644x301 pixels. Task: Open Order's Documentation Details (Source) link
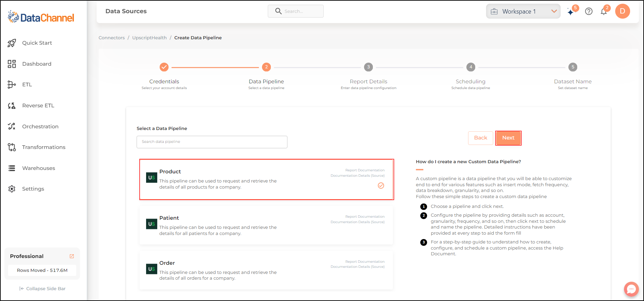[358, 267]
